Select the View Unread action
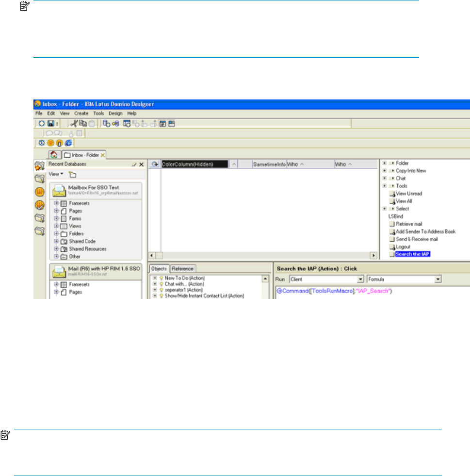470x476 pixels. pyautogui.click(x=409, y=194)
